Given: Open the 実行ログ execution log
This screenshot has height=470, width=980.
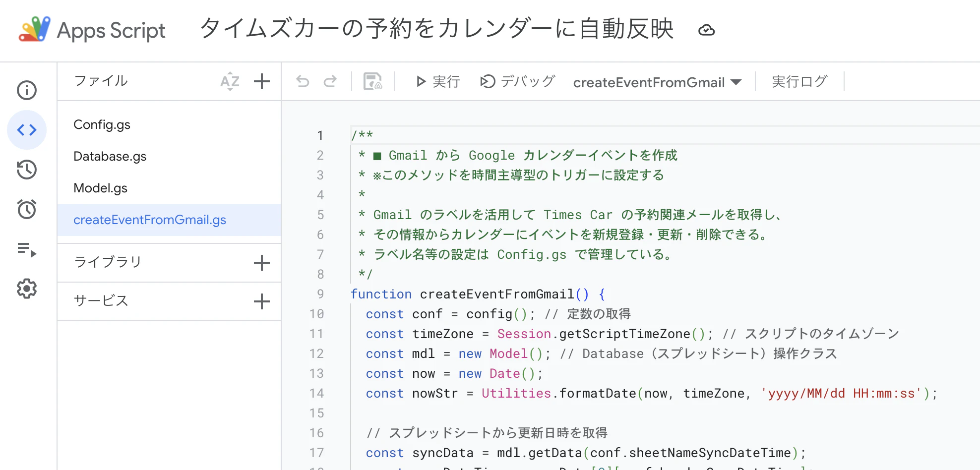Looking at the screenshot, I should pos(799,81).
